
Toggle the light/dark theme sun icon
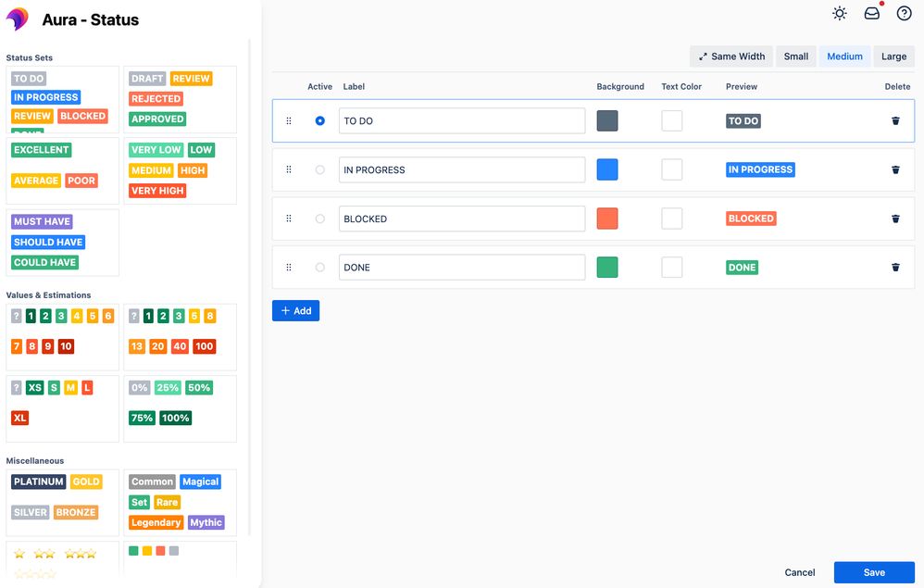pos(840,14)
